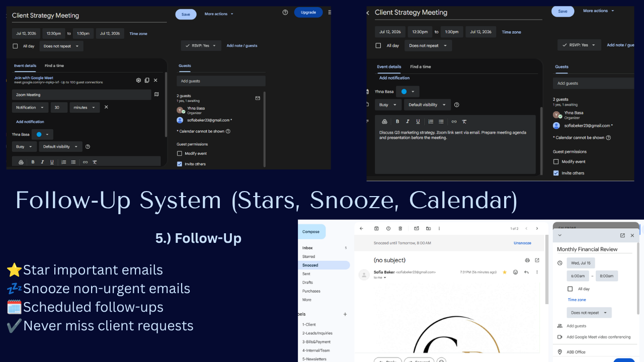The width and height of the screenshot is (644, 362).
Task: Click the snooze clock icon in Gmail toolbar
Action: (388, 228)
